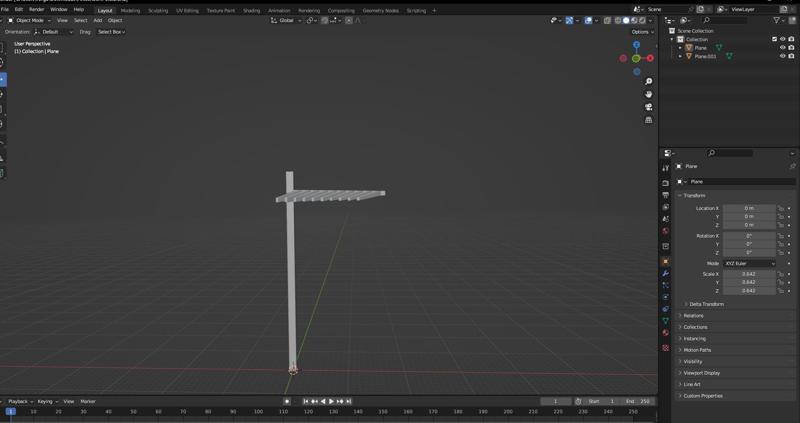800x423 pixels.
Task: Open the Object Data properties tab (green triangle)
Action: pos(665,320)
